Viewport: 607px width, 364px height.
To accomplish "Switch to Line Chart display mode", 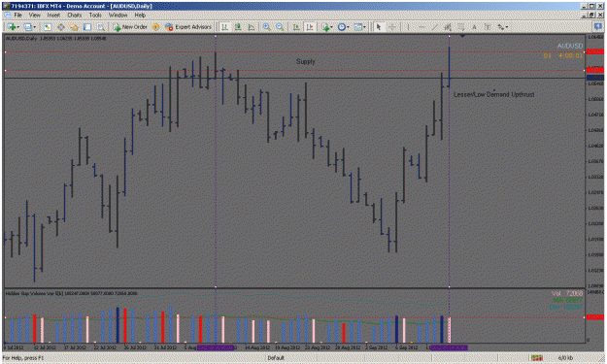I will pos(251,27).
